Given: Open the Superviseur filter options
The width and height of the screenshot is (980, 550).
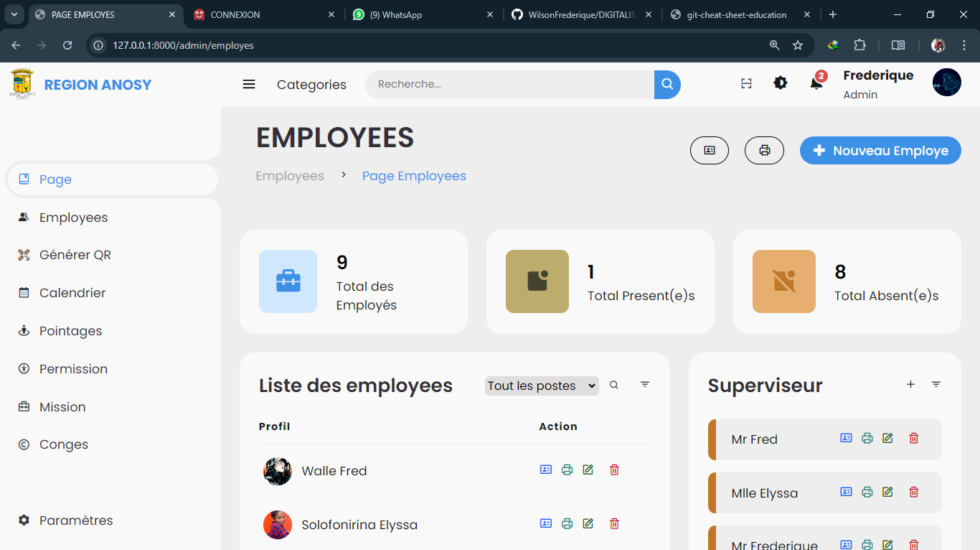Looking at the screenshot, I should tap(936, 385).
